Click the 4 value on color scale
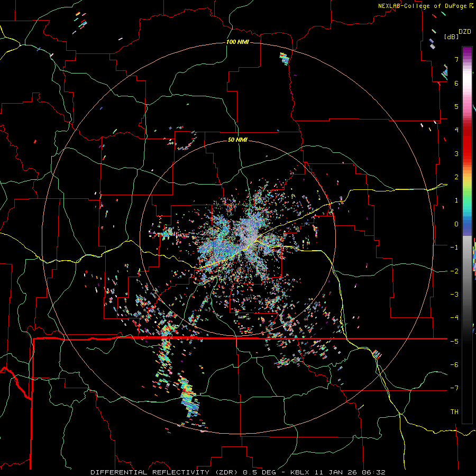The height and width of the screenshot is (476, 476). 456,130
